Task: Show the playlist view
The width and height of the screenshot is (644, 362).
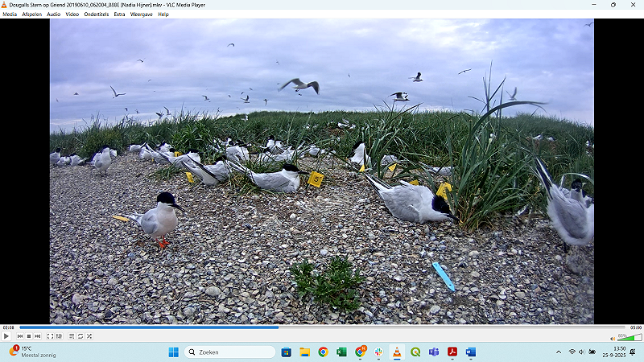Action: tap(71, 336)
